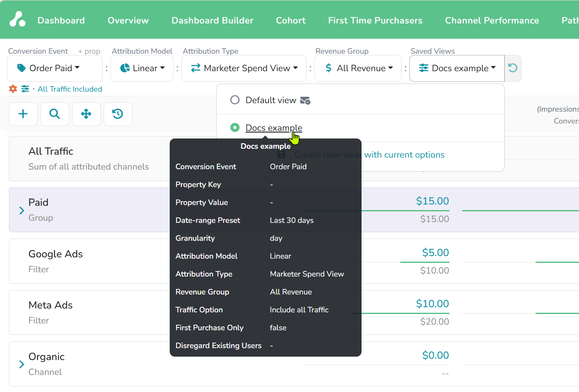Screen dimensions: 579x392
Task: Navigate to First Time Purchasers
Action: [x=375, y=20]
